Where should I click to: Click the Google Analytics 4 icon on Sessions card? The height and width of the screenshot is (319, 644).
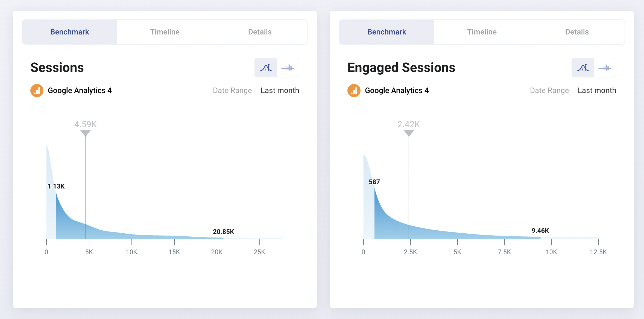(37, 90)
